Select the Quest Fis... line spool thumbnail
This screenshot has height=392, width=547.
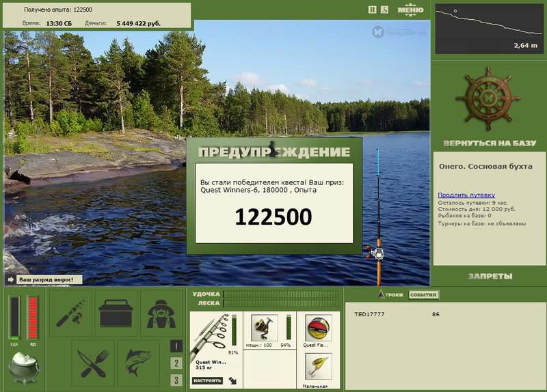click(319, 328)
